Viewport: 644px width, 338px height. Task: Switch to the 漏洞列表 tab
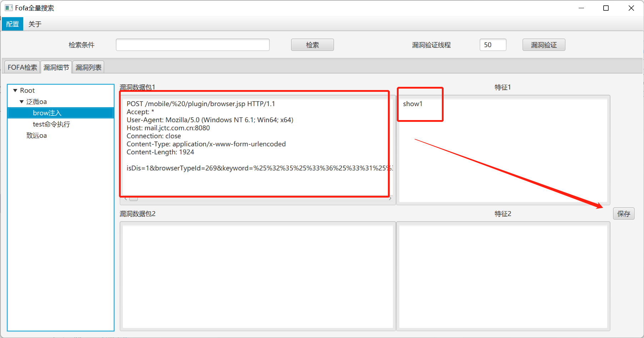click(88, 67)
